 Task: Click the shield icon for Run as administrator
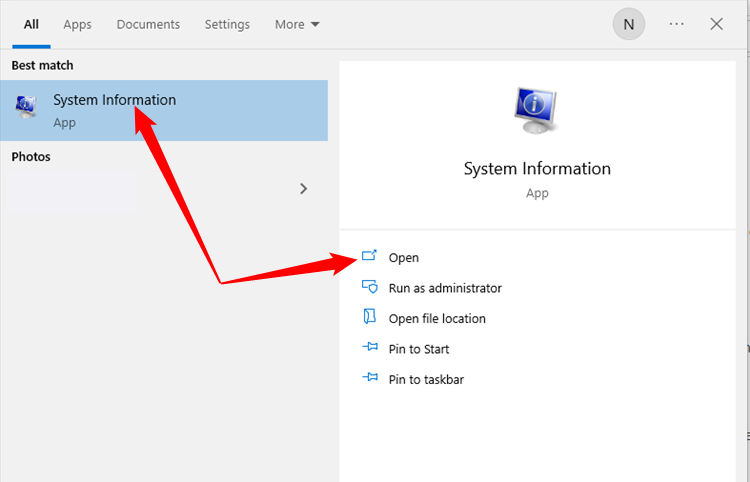370,288
